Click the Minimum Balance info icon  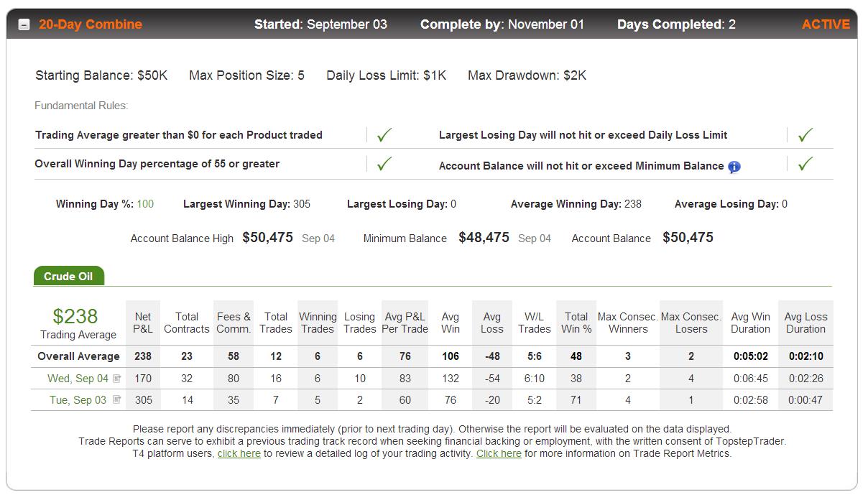point(734,167)
